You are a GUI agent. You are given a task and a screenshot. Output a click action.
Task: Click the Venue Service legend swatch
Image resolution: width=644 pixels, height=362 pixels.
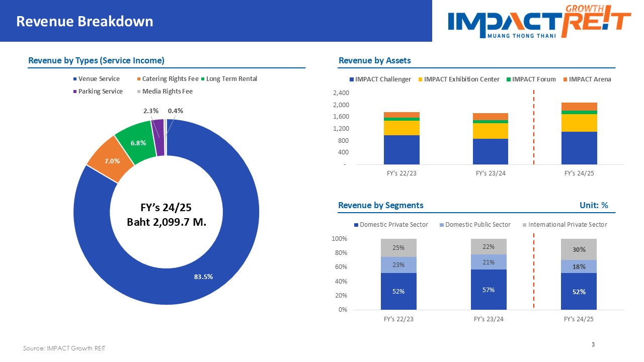pyautogui.click(x=75, y=79)
